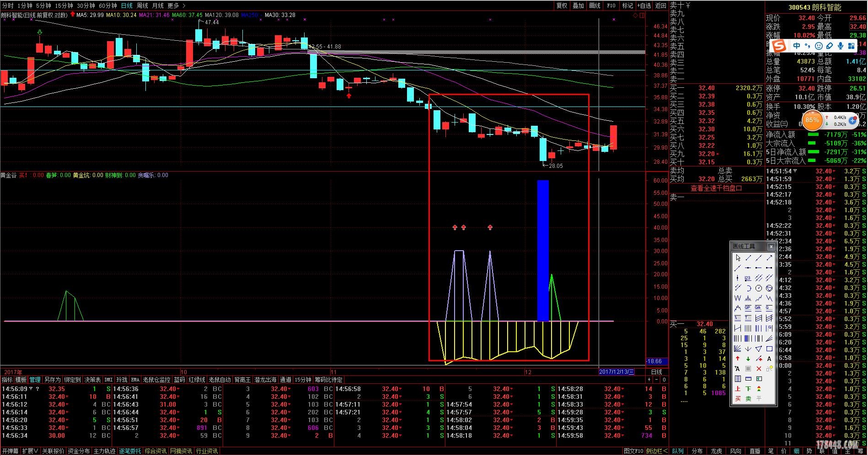Image resolution: width=868 pixels, height=456 pixels.
Task: Select the Gann fan lines tool
Action: click(738, 348)
